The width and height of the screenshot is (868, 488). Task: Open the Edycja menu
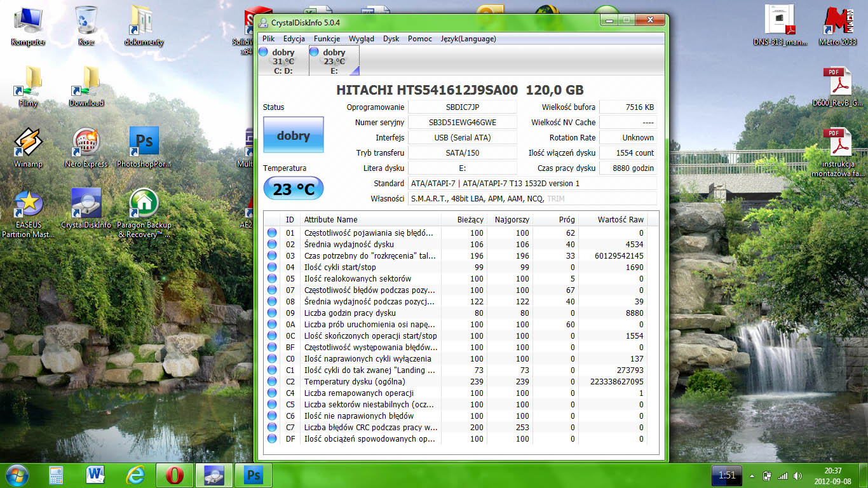point(294,39)
